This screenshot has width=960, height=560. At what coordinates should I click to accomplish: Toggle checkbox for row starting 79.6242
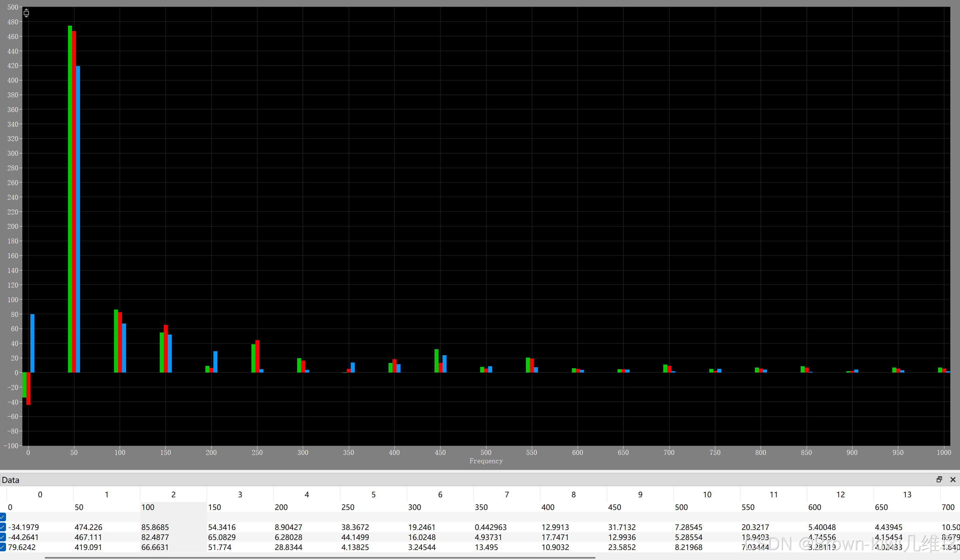tap(3, 547)
